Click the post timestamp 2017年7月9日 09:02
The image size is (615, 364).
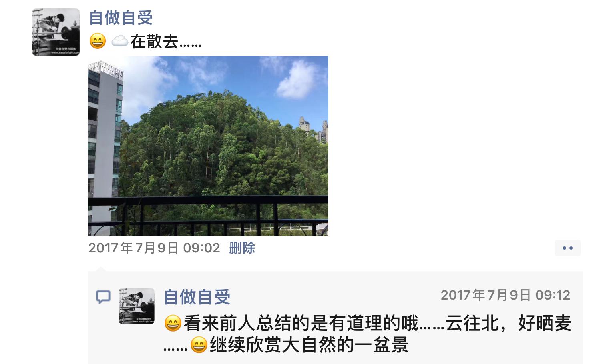[154, 248]
